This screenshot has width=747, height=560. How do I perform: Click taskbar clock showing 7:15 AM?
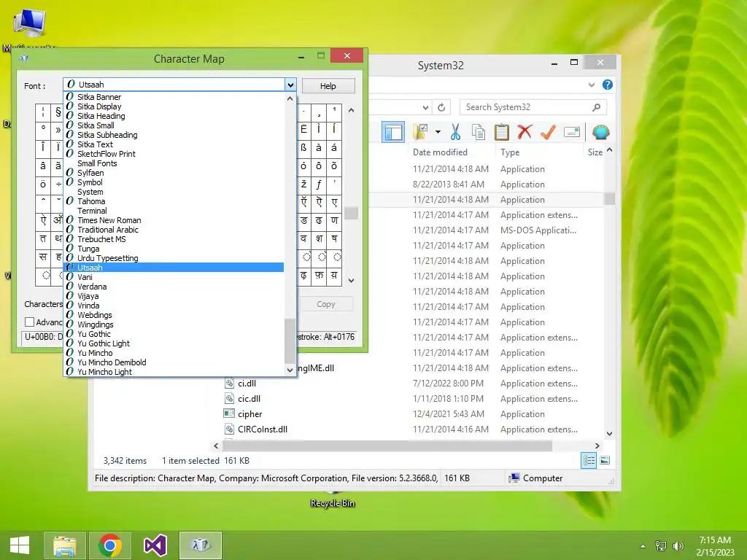click(x=715, y=546)
